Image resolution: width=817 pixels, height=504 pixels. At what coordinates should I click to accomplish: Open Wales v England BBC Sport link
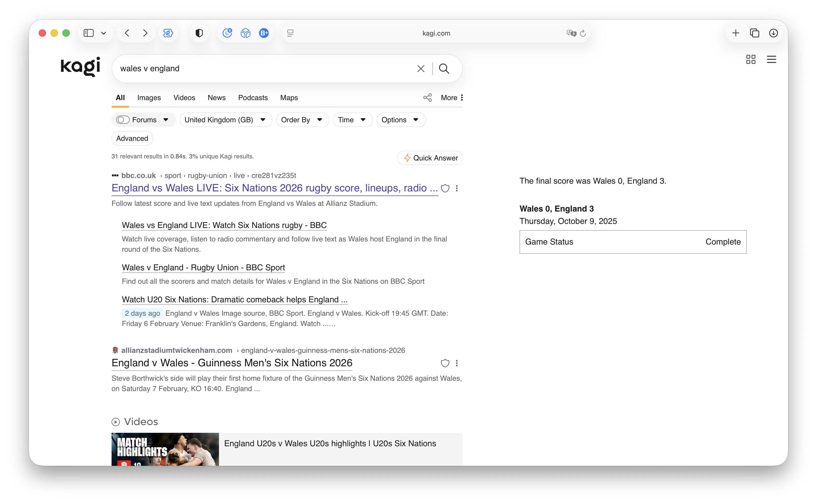(203, 267)
